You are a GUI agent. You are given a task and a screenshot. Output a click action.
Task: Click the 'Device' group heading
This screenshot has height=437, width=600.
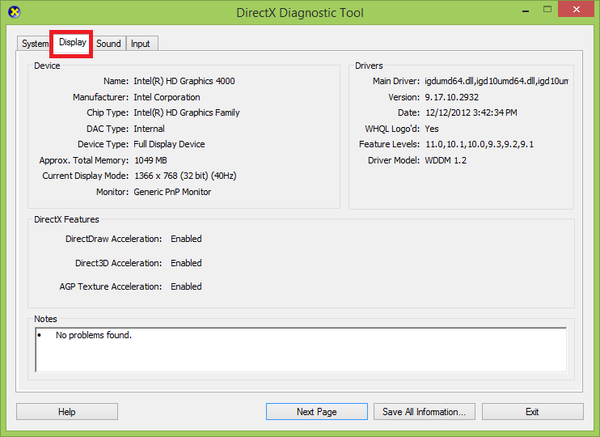47,66
